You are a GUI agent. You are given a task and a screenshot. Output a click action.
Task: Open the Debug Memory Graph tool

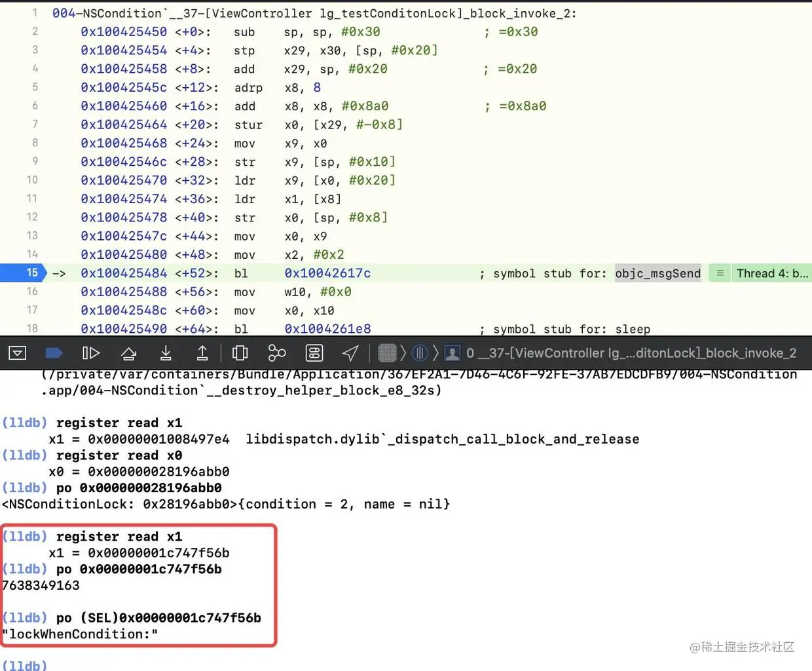[277, 353]
